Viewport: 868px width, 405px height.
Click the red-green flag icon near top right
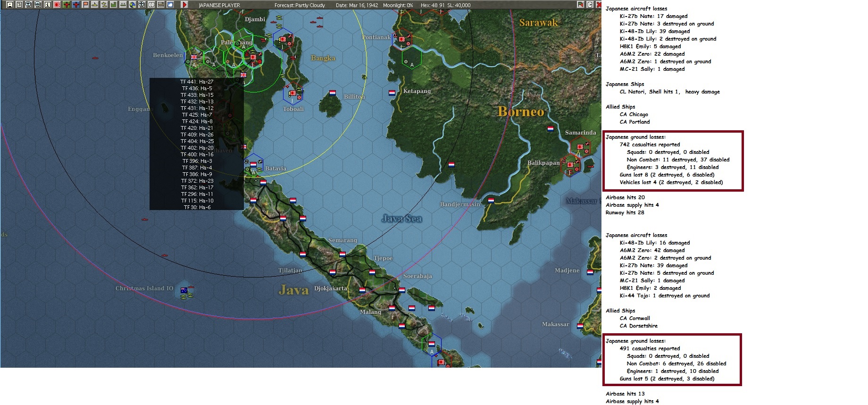(x=581, y=5)
